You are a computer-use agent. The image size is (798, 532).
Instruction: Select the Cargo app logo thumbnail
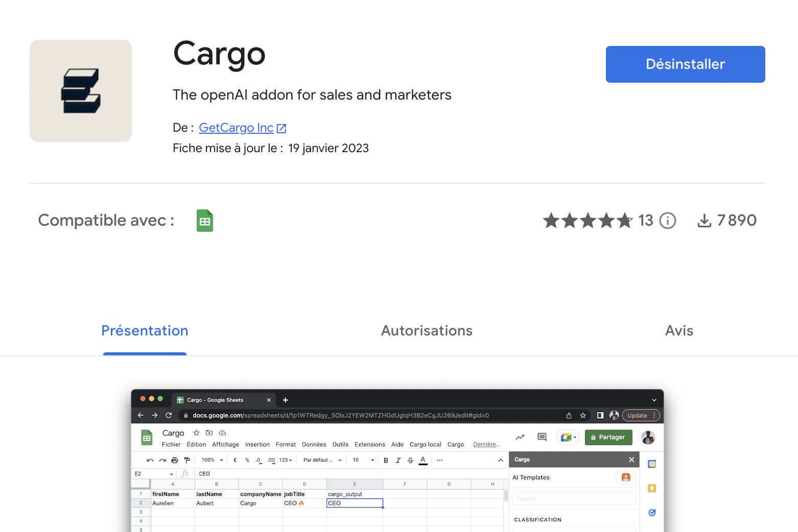click(x=80, y=90)
